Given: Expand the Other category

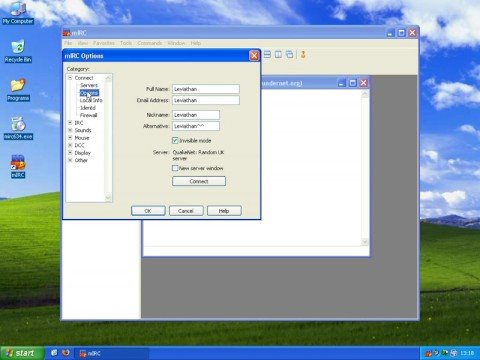Looking at the screenshot, I should 70,160.
